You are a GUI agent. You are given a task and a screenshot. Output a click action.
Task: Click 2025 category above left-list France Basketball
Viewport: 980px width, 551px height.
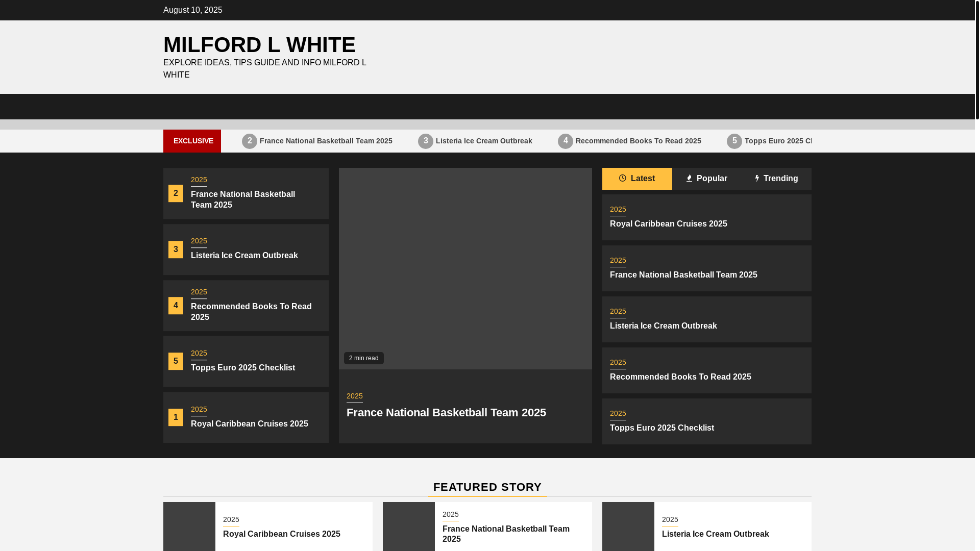pos(199,180)
